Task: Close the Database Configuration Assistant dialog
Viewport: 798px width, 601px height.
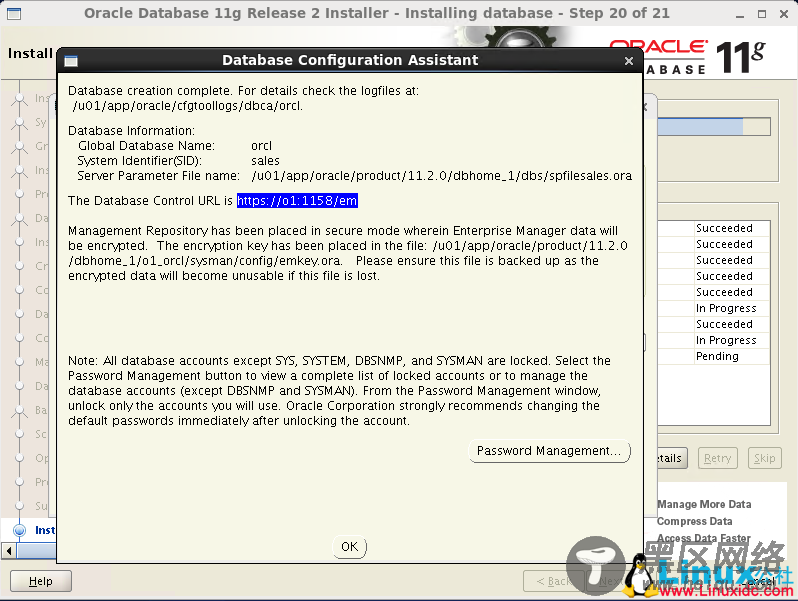Action: [629, 61]
